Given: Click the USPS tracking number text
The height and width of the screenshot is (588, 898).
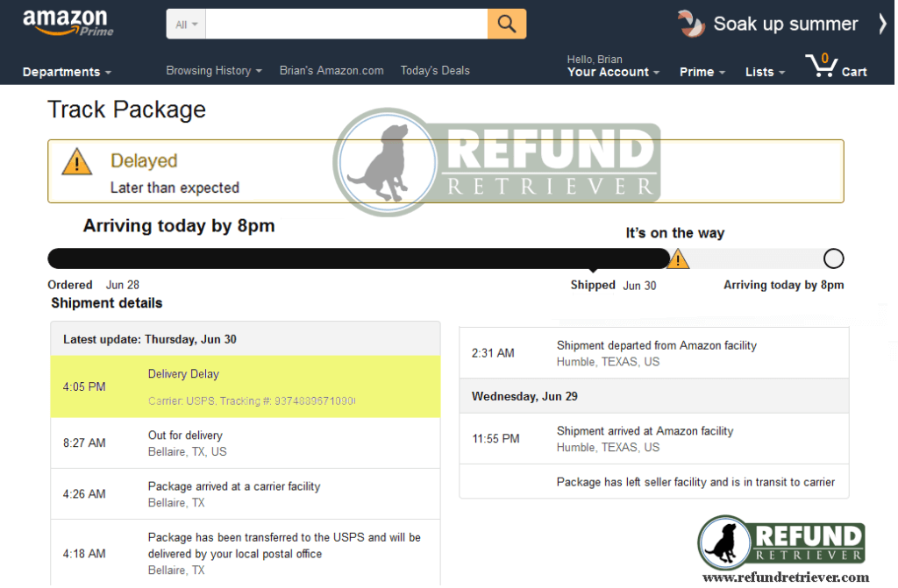Looking at the screenshot, I should (252, 400).
